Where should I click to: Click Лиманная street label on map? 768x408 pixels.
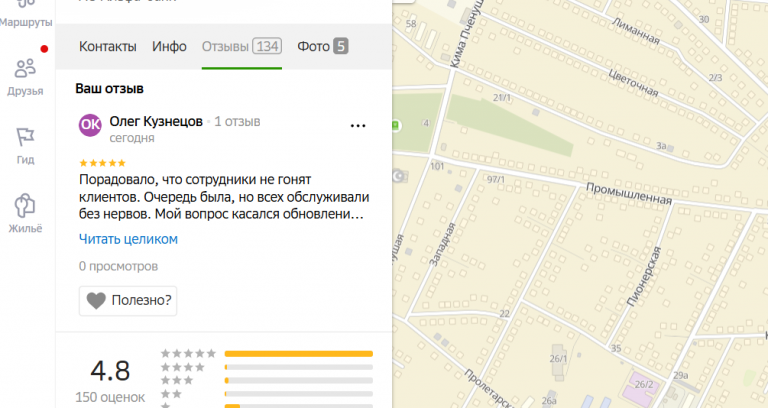pyautogui.click(x=637, y=31)
